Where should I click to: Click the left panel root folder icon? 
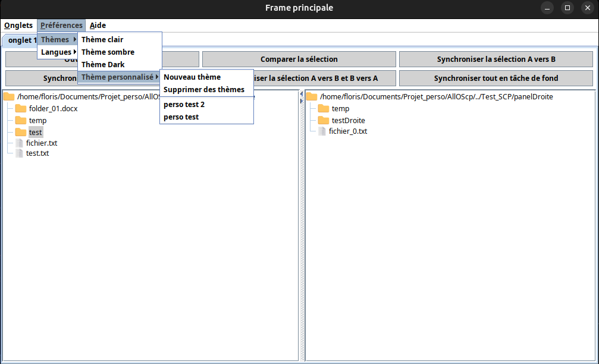[x=9, y=96]
